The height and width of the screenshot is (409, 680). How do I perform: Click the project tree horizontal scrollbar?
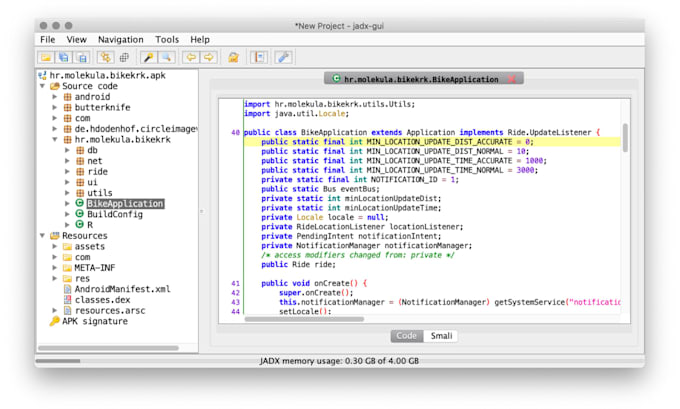click(108, 348)
